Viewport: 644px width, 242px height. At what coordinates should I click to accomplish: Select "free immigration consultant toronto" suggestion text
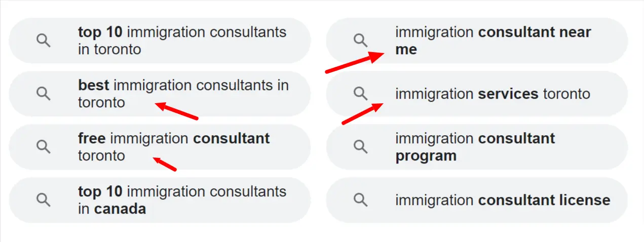(x=174, y=147)
